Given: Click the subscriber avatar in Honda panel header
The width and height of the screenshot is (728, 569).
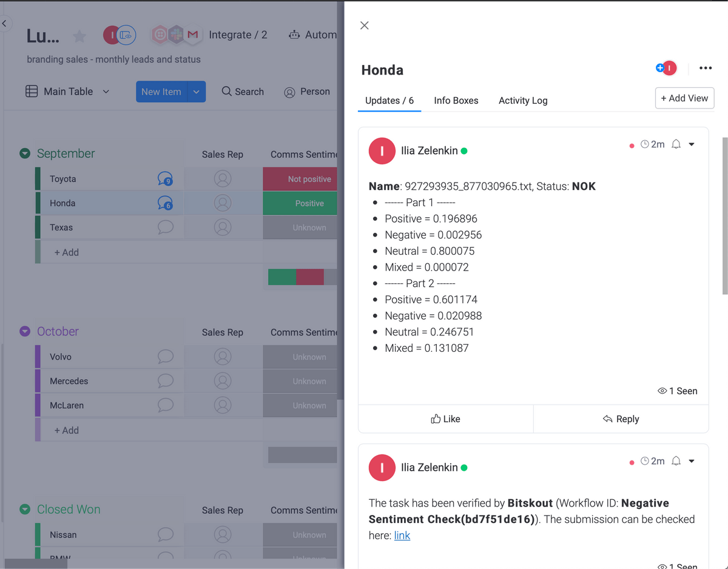Looking at the screenshot, I should click(669, 68).
